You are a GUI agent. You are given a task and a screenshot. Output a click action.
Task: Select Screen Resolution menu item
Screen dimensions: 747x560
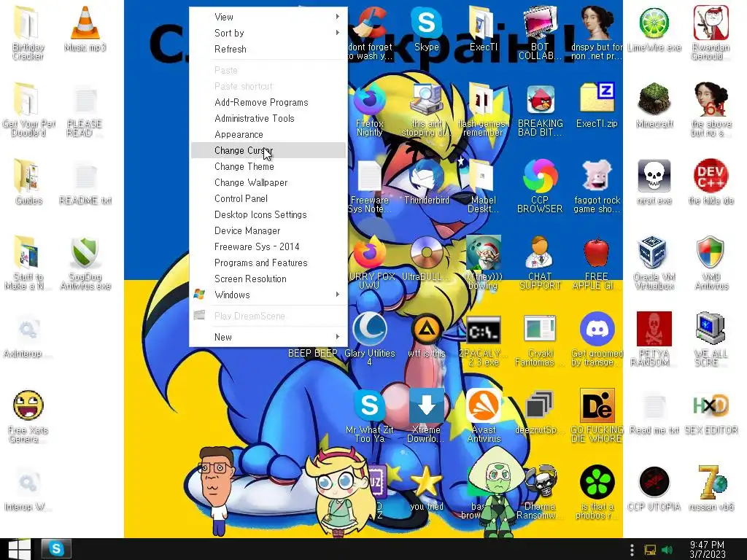pos(268,279)
